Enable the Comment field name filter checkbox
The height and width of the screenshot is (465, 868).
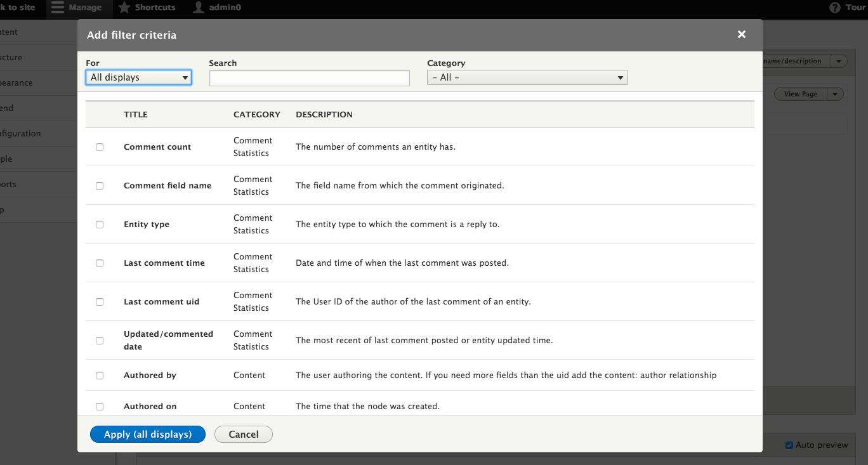coord(100,186)
